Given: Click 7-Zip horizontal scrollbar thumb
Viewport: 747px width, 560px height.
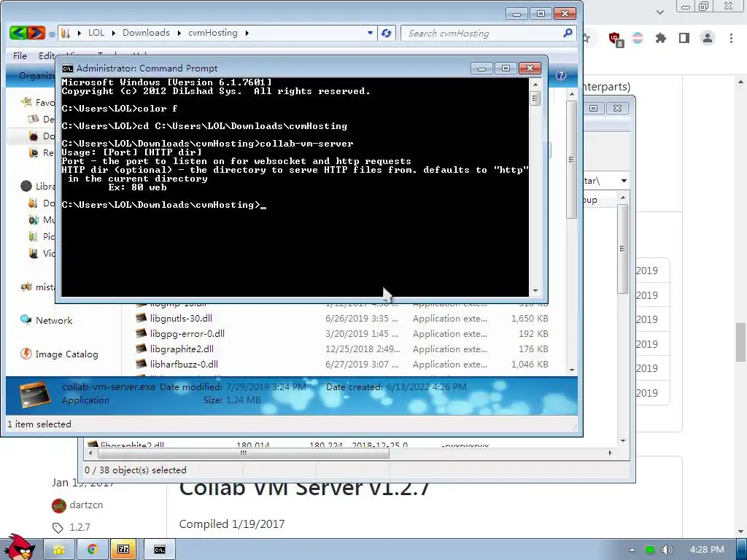Looking at the screenshot, I should click(244, 453).
